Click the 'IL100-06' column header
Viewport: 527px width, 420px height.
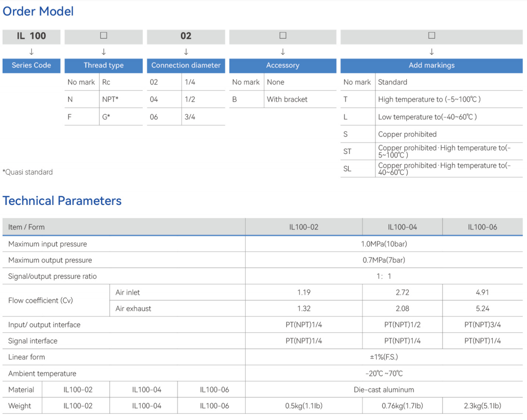pyautogui.click(x=483, y=227)
